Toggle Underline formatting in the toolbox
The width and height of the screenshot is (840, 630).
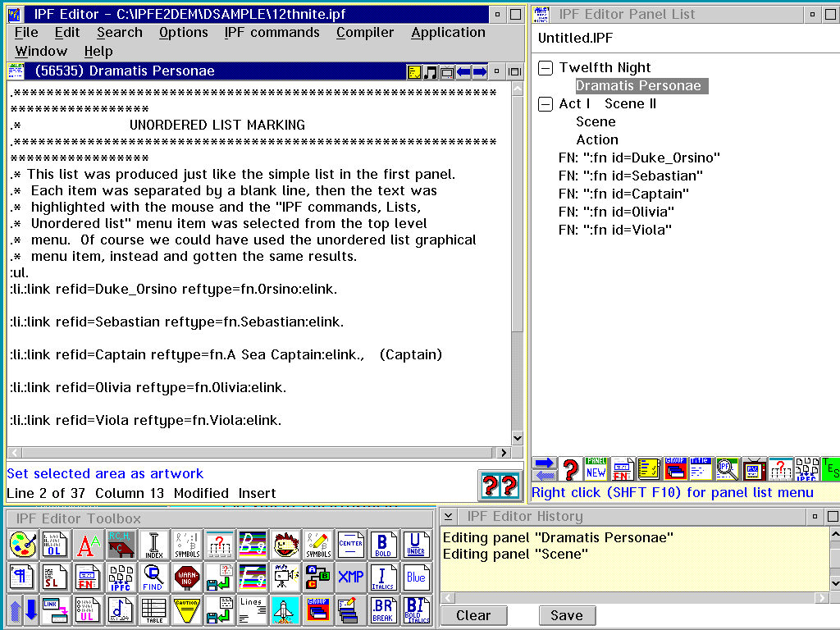click(x=416, y=545)
